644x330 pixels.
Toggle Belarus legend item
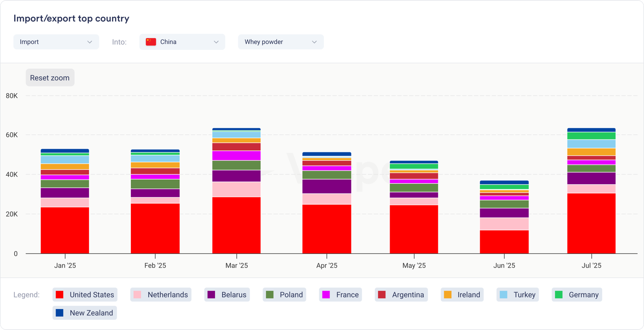point(227,295)
